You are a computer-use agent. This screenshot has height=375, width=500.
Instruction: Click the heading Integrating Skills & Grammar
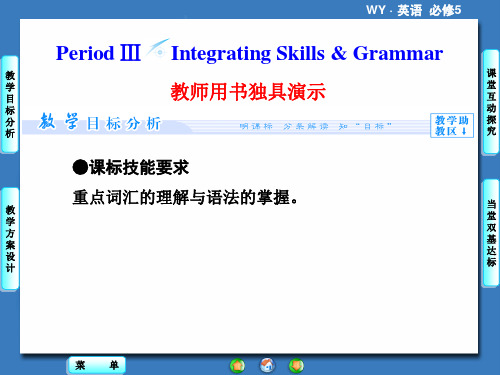point(307,53)
